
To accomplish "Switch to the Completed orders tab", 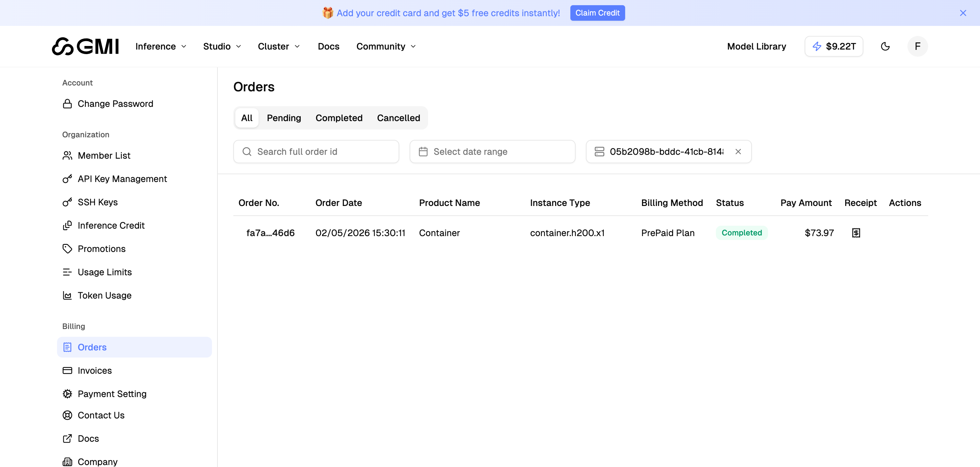I will click(339, 118).
